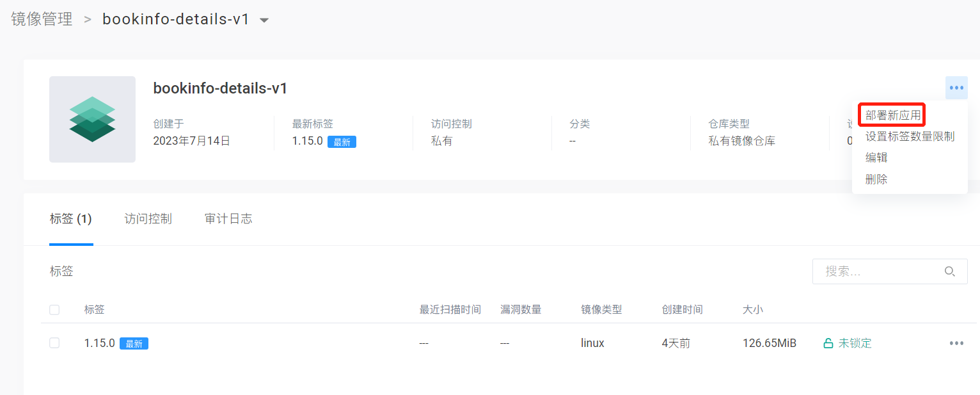
Task: Toggle the select-all tags checkbox in header
Action: click(54, 310)
